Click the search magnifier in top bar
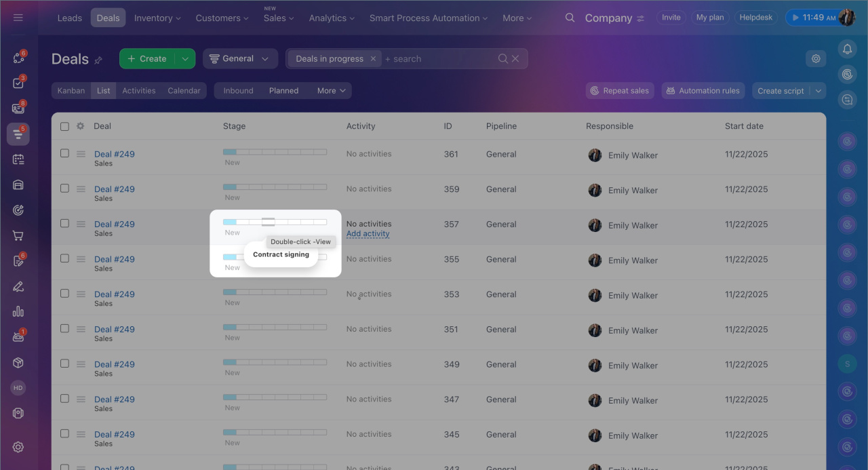Viewport: 868px width, 470px height. coord(570,18)
